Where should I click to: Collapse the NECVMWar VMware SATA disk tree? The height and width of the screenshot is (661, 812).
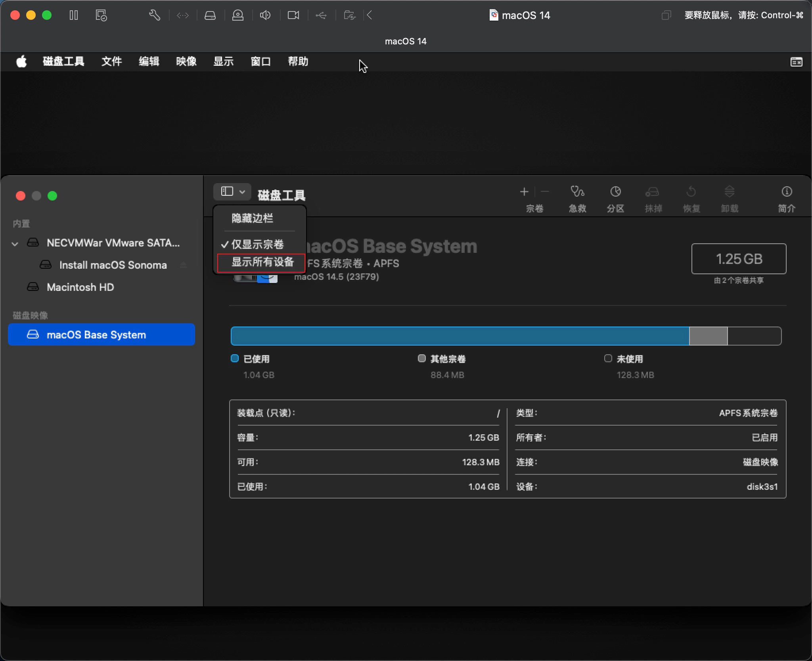15,244
